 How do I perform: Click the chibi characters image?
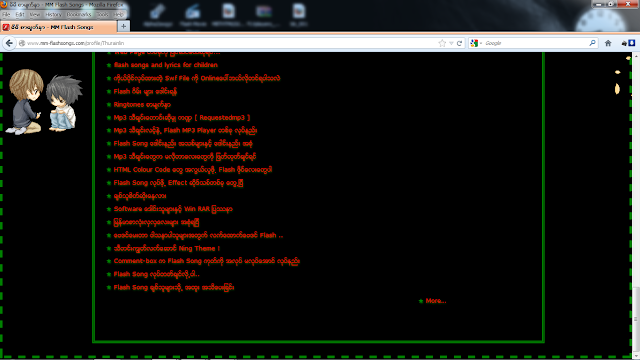[44, 102]
